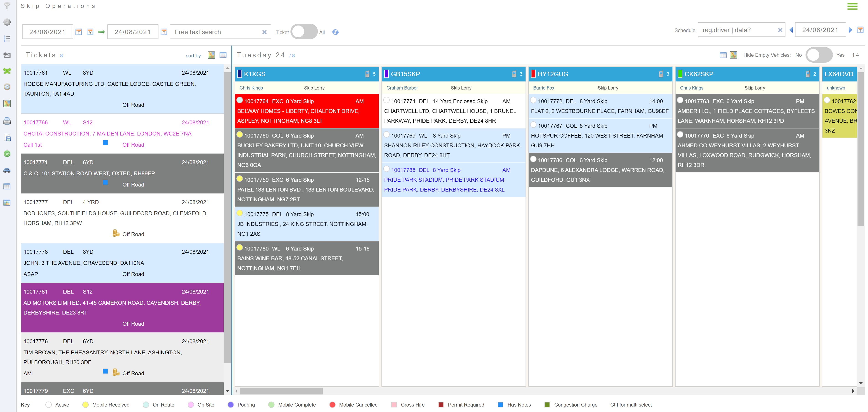
Task: Click the filter funnel icon in sidebar
Action: click(x=7, y=6)
